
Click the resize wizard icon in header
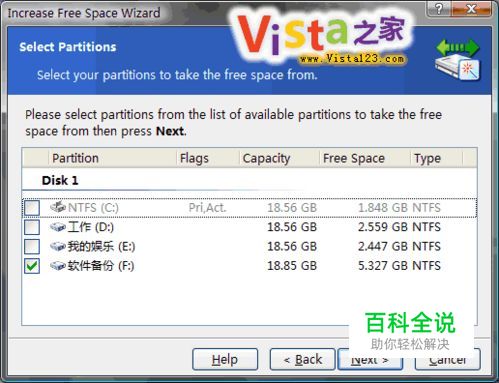point(458,59)
